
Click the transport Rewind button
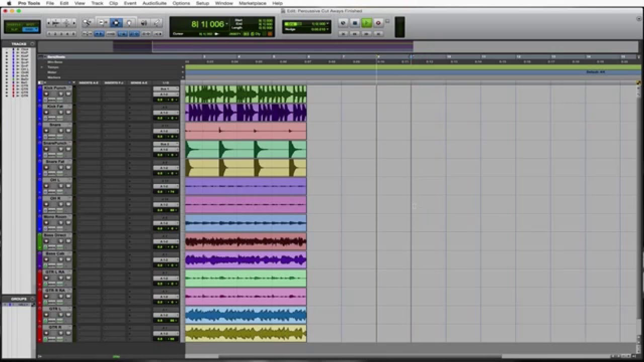click(355, 34)
